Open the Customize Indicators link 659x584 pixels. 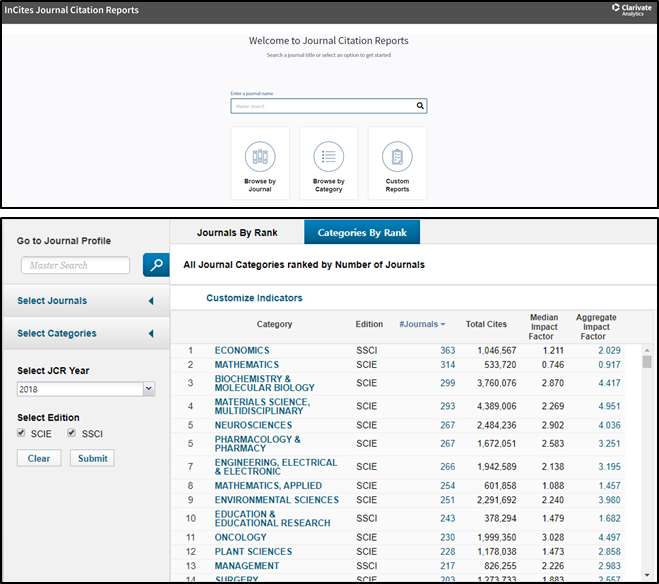(254, 298)
